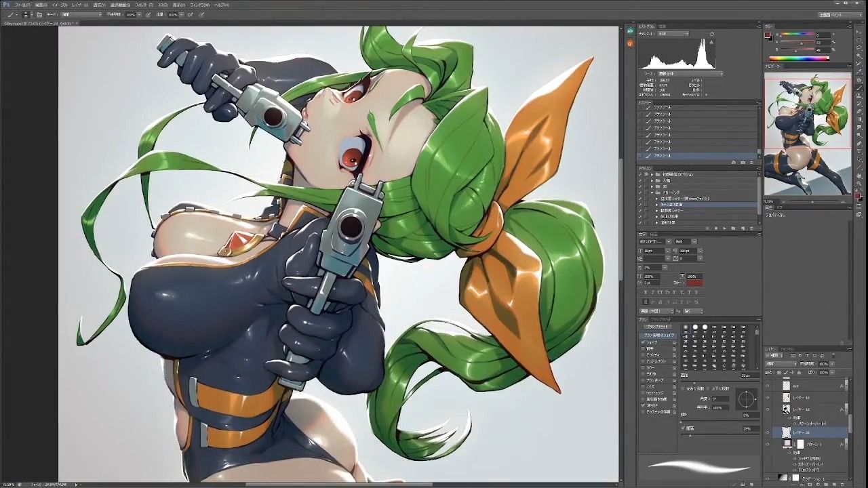Filter layers by pixel layer icon
This screenshot has width=868, height=488.
click(x=793, y=356)
